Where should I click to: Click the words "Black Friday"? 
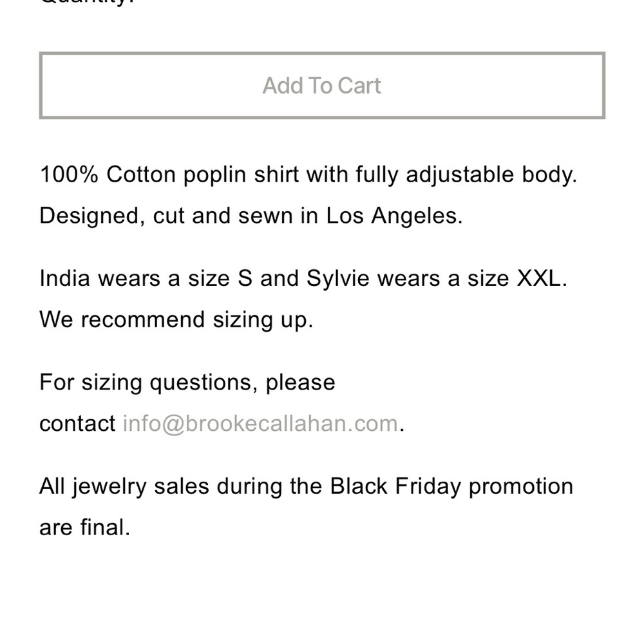point(395,486)
